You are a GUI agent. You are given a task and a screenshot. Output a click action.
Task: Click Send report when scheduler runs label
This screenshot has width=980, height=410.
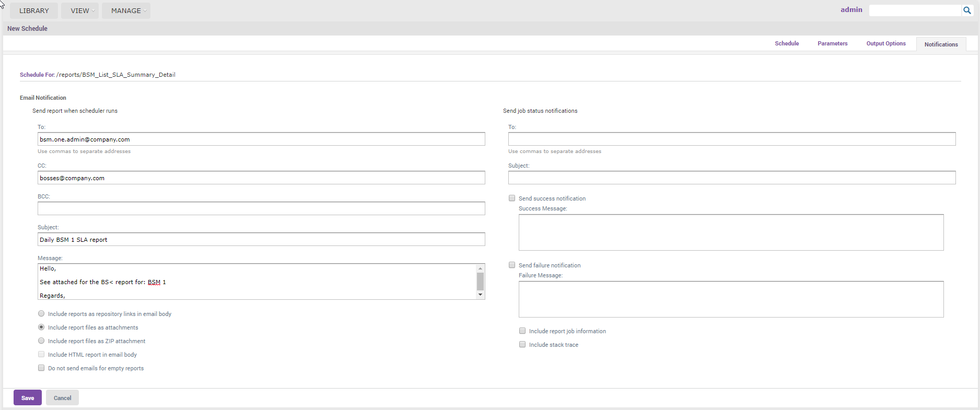click(75, 111)
